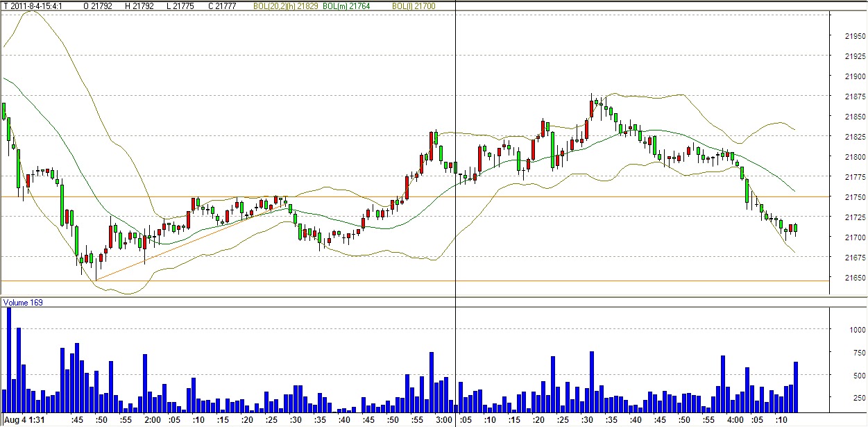Image resolution: width=868 pixels, height=427 pixels.
Task: Click the 21825 price axis label
Action: coord(855,137)
